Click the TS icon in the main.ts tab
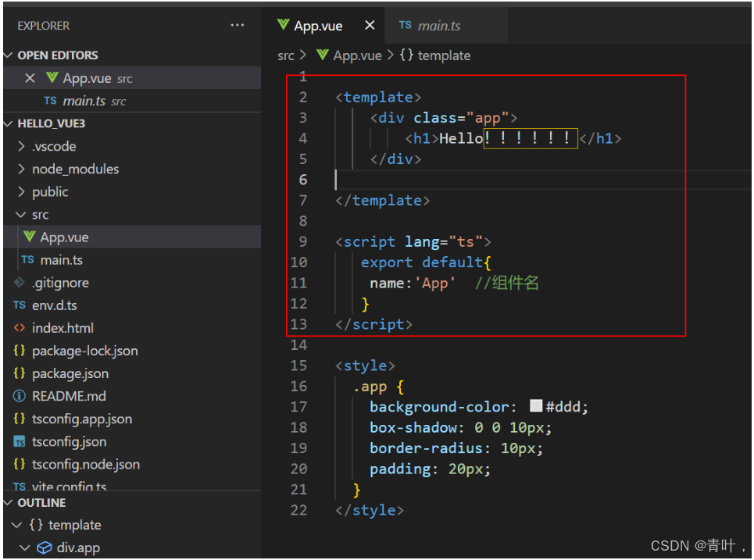The width and height of the screenshot is (754, 560). tap(405, 25)
